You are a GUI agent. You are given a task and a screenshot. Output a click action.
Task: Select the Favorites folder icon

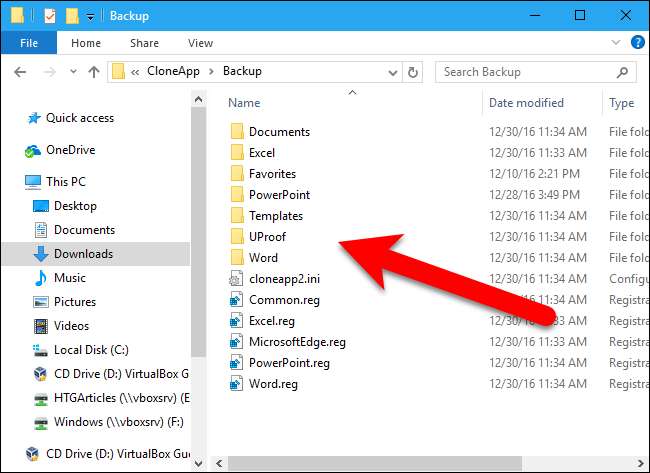[x=237, y=174]
